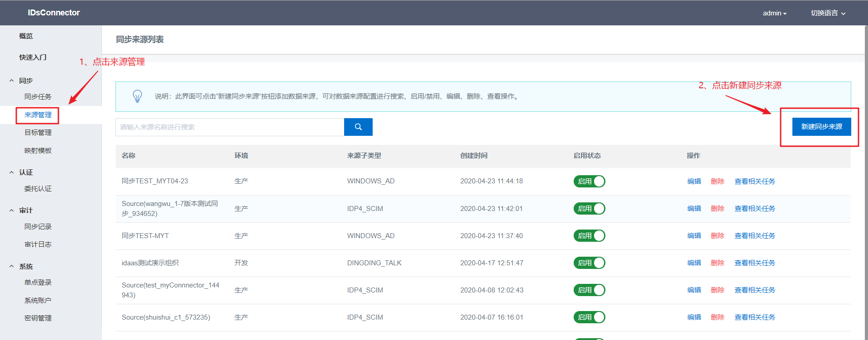Screen dimensions: 868x340
Task: Open the admin user dropdown
Action: (x=774, y=13)
